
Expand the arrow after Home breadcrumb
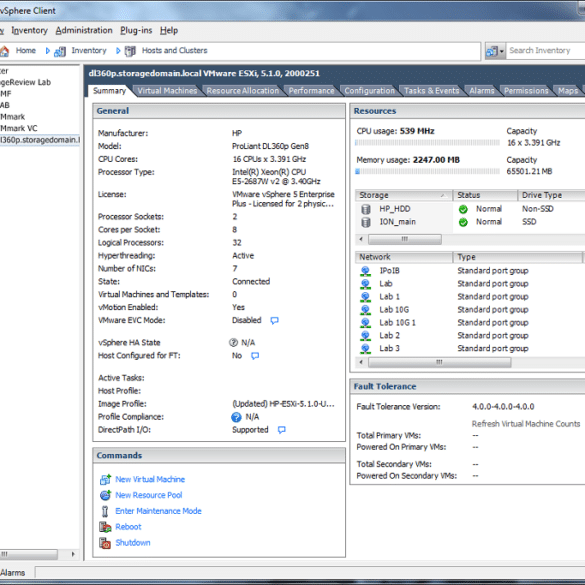(x=47, y=51)
